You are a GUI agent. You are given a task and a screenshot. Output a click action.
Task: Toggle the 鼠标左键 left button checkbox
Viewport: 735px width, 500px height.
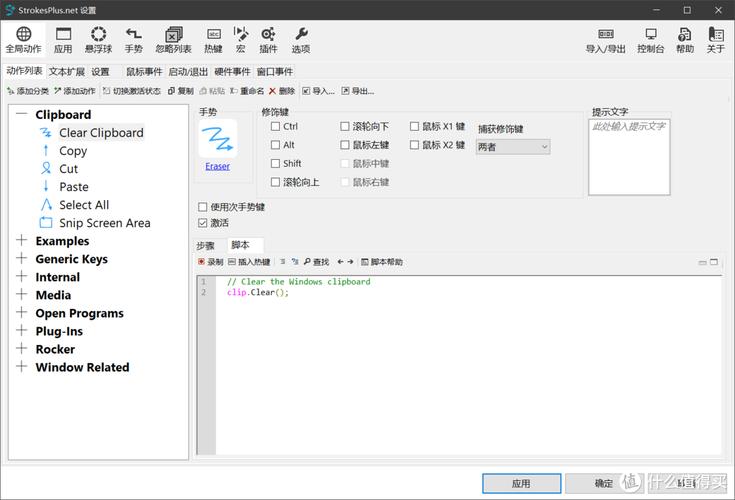345,145
